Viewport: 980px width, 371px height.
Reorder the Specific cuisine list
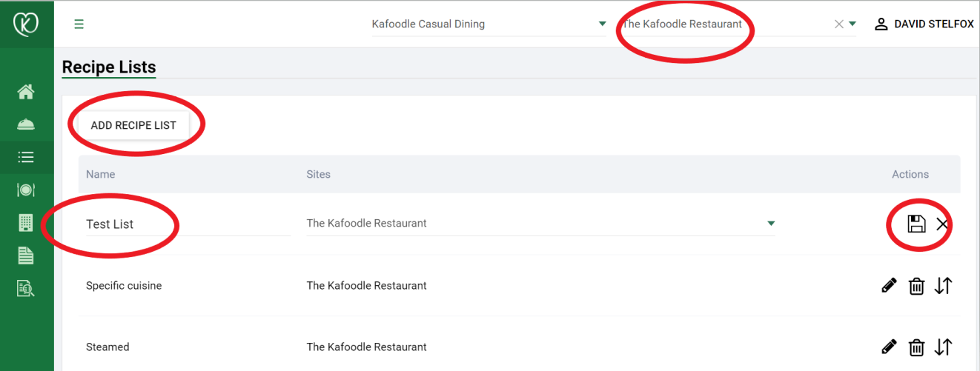(943, 286)
